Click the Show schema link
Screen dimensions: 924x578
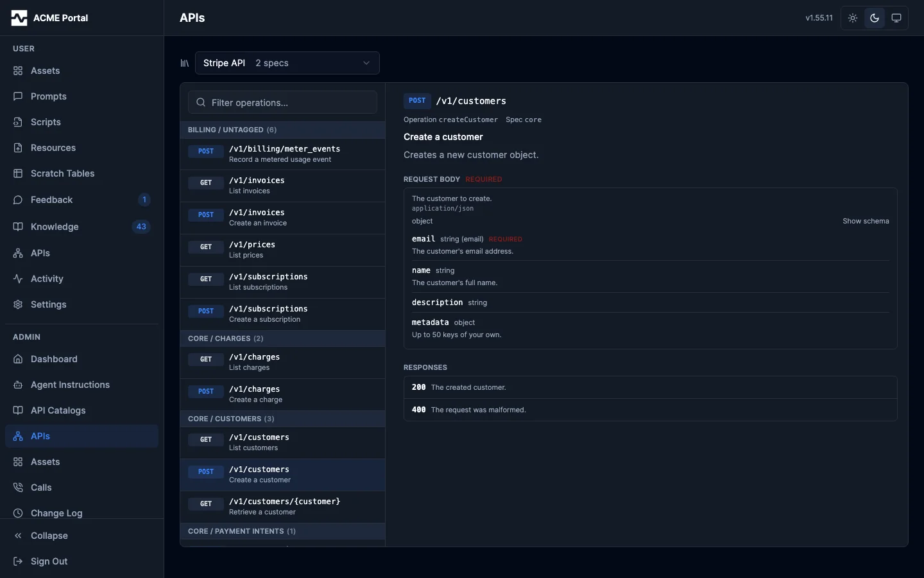[x=866, y=221]
